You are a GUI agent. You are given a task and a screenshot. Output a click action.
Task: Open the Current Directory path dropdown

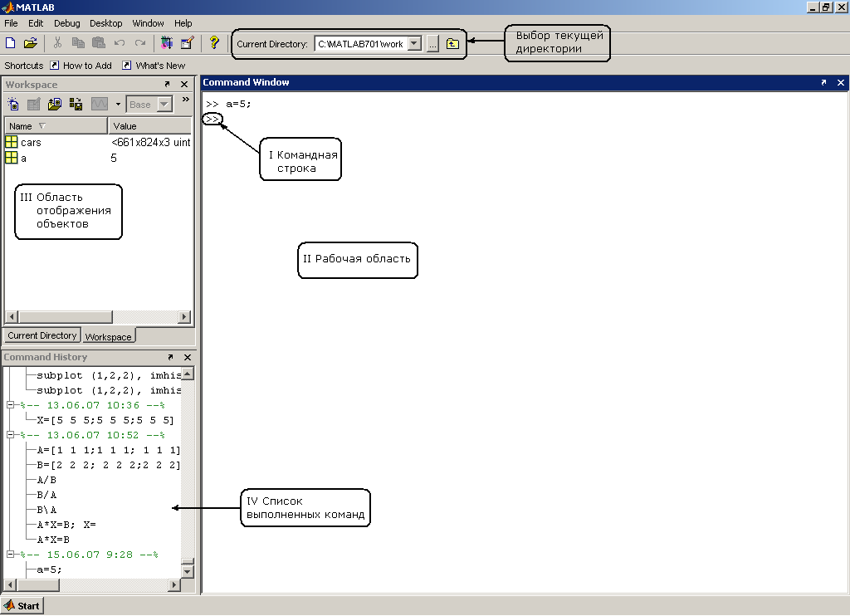tap(415, 44)
